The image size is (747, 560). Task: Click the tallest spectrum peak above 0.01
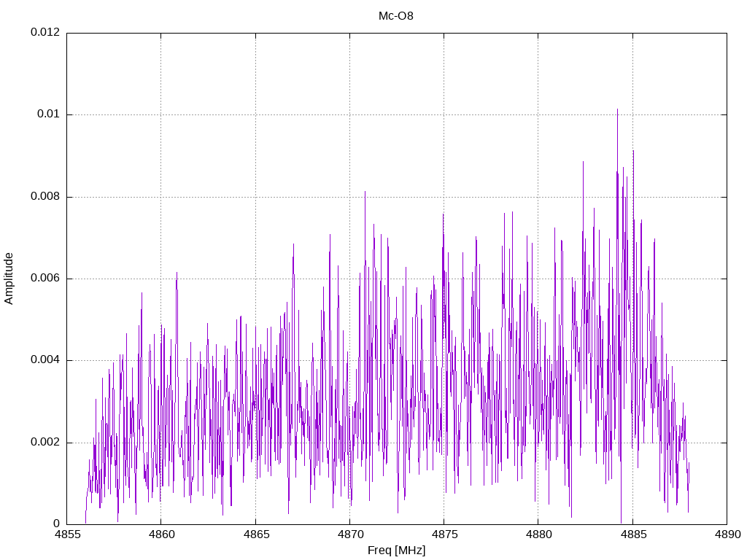tap(617, 110)
